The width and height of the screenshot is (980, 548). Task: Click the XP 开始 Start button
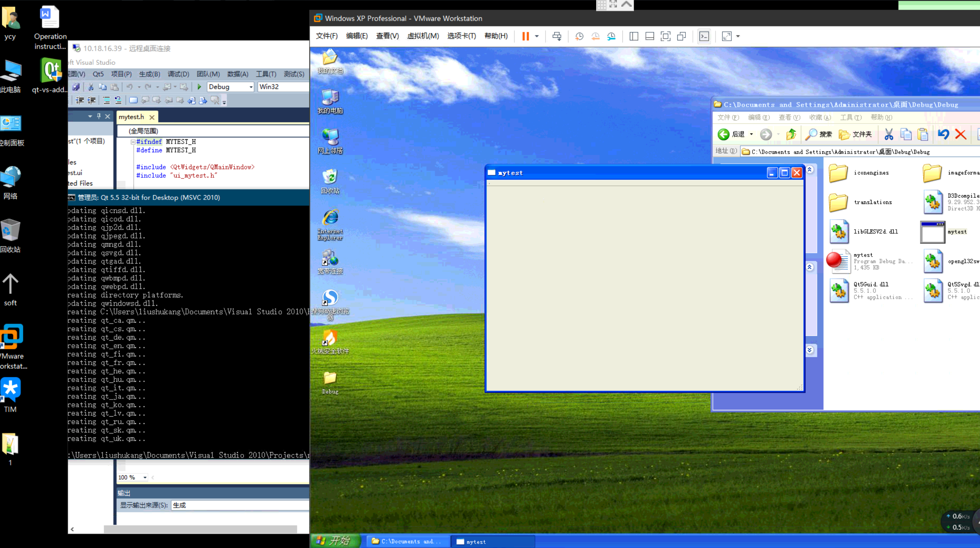tap(333, 540)
